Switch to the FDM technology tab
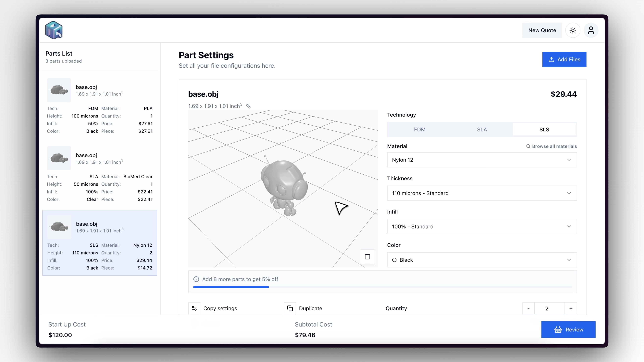 coord(419,129)
